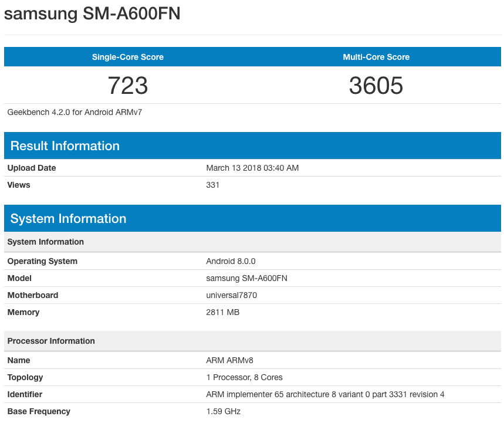The height and width of the screenshot is (430, 504).
Task: Click the 2811 MB memory value
Action: click(222, 312)
